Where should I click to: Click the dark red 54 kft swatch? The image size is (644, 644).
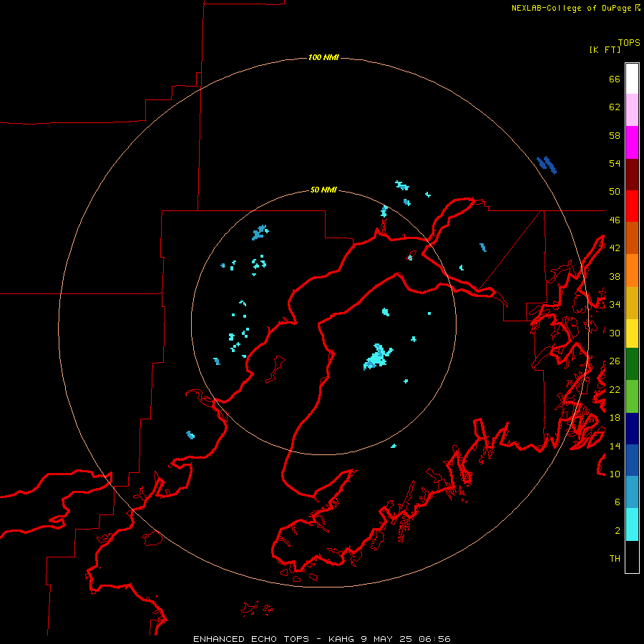tap(632, 174)
